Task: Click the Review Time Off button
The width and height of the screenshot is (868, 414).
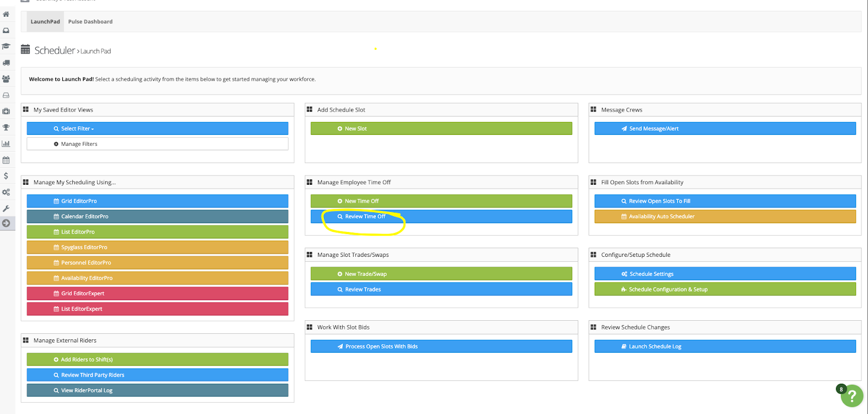Action: coord(441,217)
